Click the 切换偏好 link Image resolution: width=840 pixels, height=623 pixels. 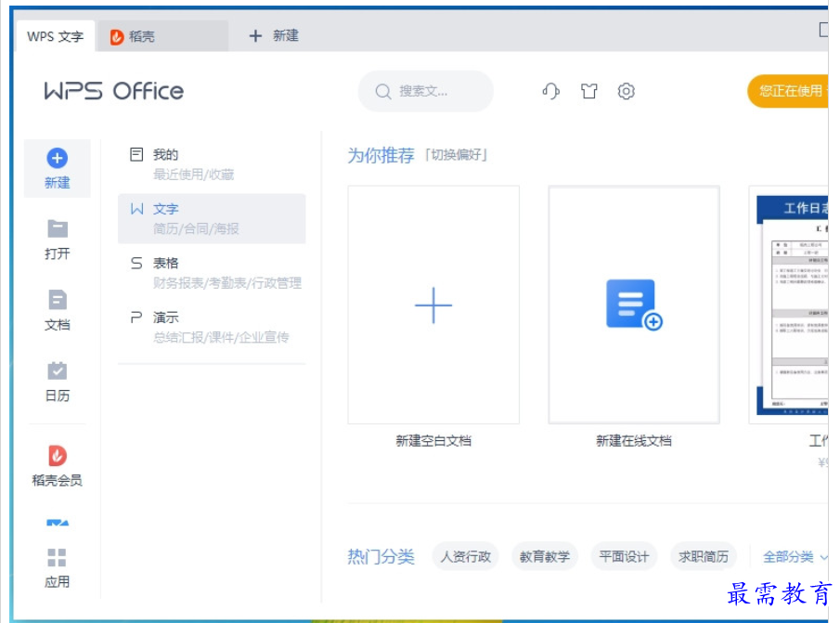click(x=456, y=155)
